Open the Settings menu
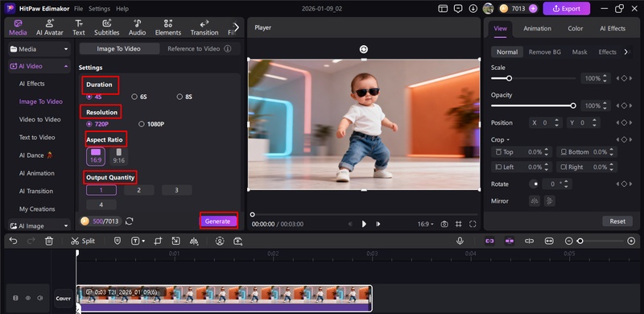The height and width of the screenshot is (314, 644). click(x=99, y=8)
